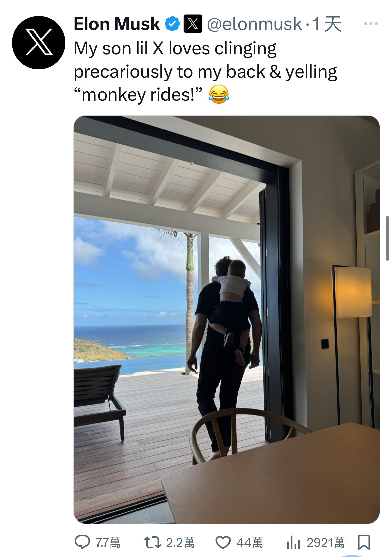392x557 pixels.
Task: Click the 2.2萬 repost count
Action: point(180,542)
